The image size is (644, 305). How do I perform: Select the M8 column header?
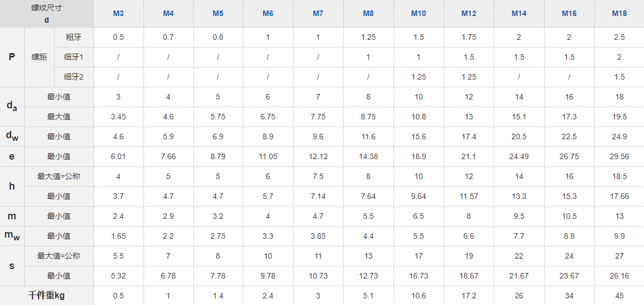pyautogui.click(x=369, y=14)
